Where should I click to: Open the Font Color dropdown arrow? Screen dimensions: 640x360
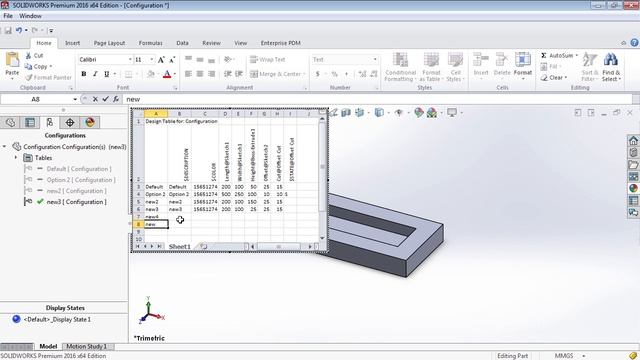(x=175, y=74)
